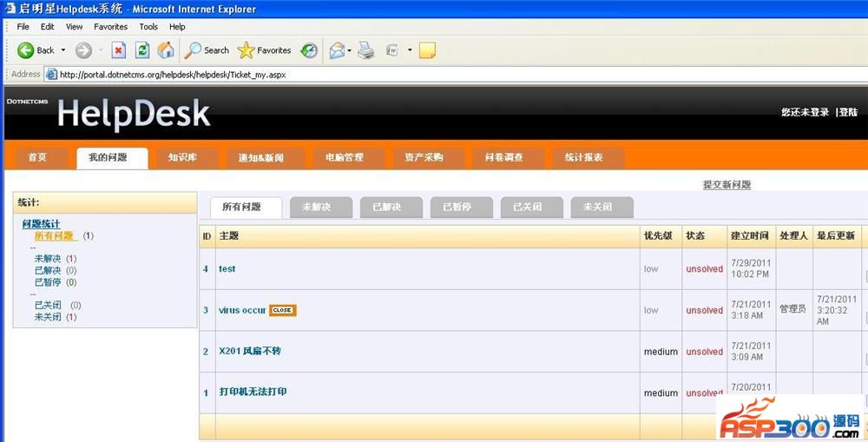This screenshot has height=442, width=868.
Task: Click the History icon in toolbar
Action: click(x=309, y=50)
